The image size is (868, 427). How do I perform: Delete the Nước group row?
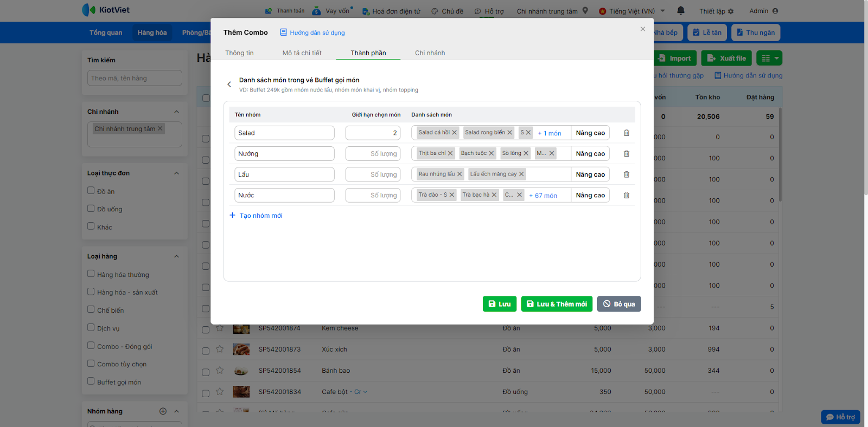[x=627, y=195]
